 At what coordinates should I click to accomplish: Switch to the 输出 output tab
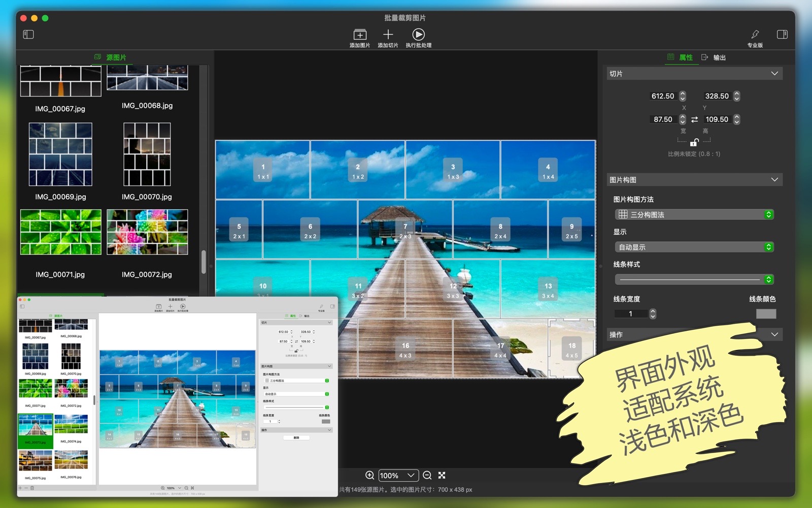pos(714,57)
